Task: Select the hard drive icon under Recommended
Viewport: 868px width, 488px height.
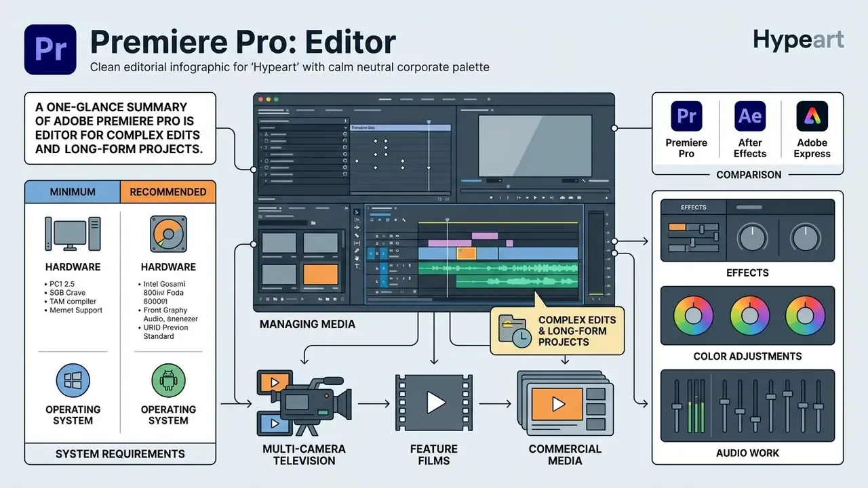Action: click(168, 235)
